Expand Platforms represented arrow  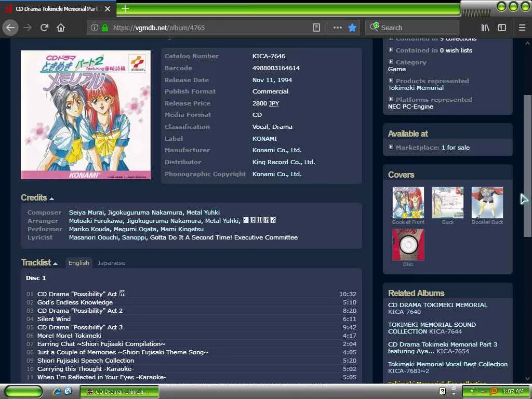[391, 99]
